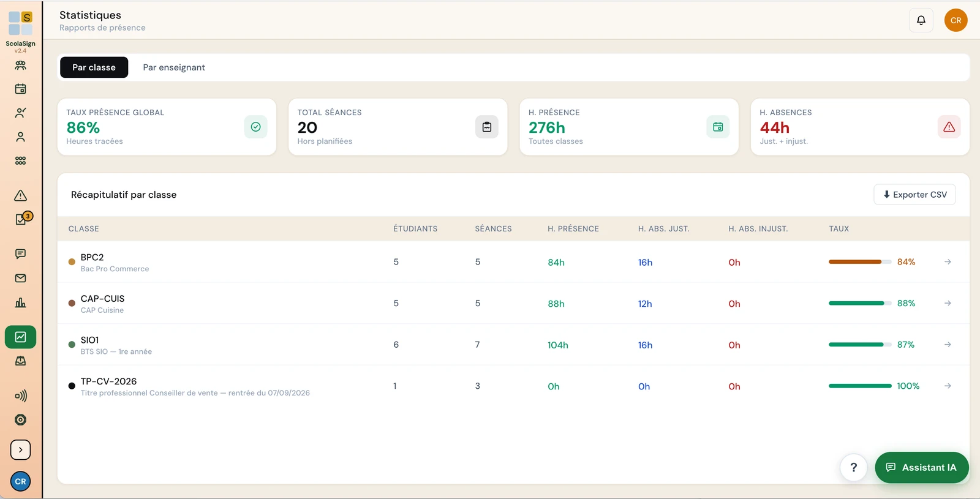Screen dimensions: 980x499
Task: Switch to the Par enseignant tab
Action: [174, 67]
